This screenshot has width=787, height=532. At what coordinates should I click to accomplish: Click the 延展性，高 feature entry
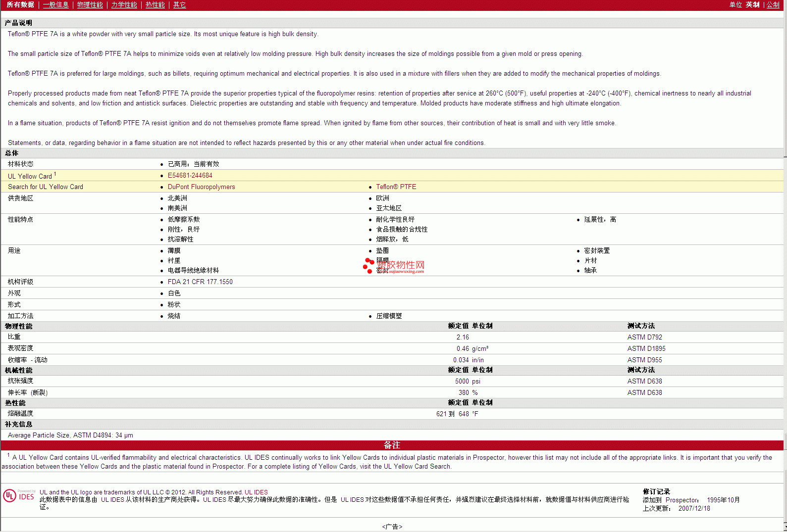600,219
